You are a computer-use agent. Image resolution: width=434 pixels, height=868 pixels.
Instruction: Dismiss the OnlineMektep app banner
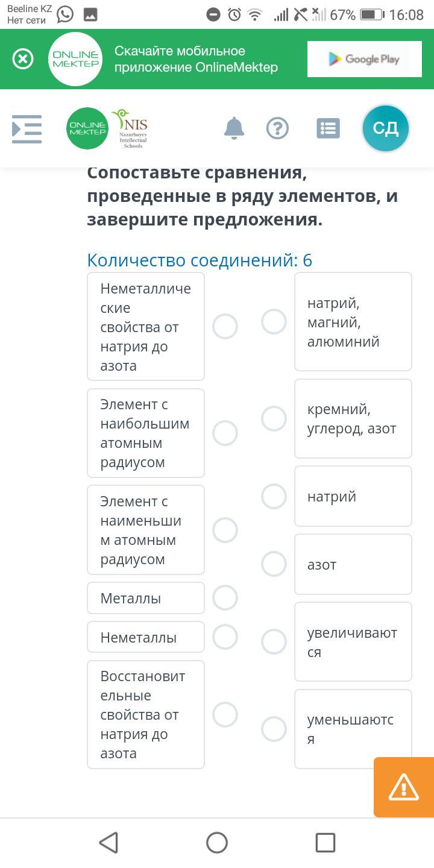click(23, 59)
